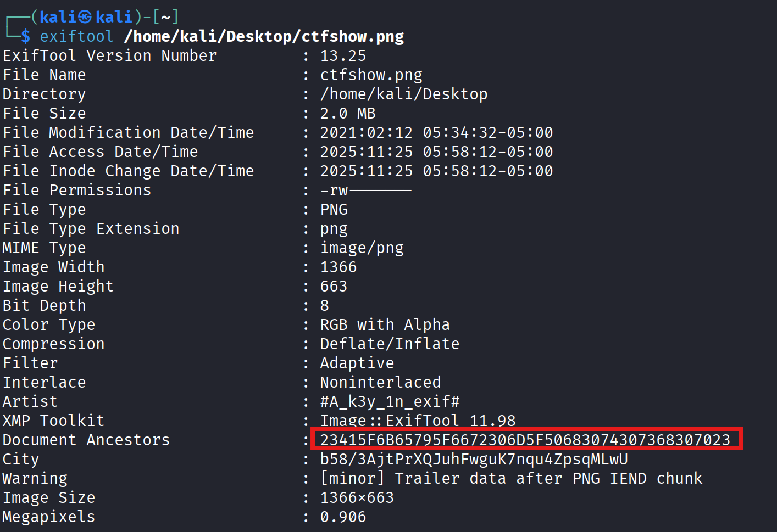Click the File Name value ctfshow.png

pyautogui.click(x=371, y=75)
